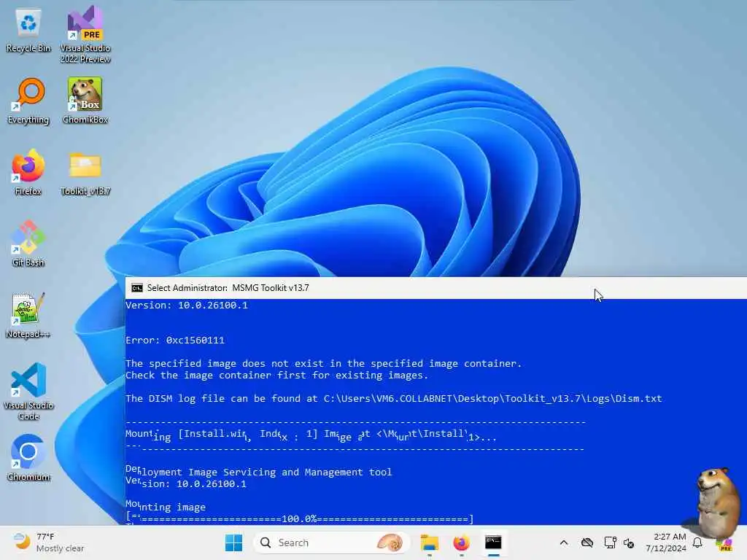Click the cloud sync-off tray icon

pos(587,542)
